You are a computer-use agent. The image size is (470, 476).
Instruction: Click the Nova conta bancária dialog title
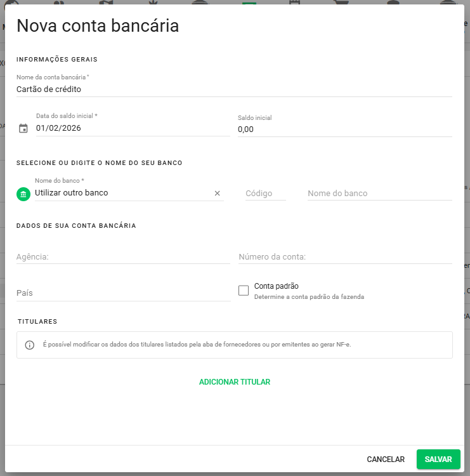pos(98,26)
